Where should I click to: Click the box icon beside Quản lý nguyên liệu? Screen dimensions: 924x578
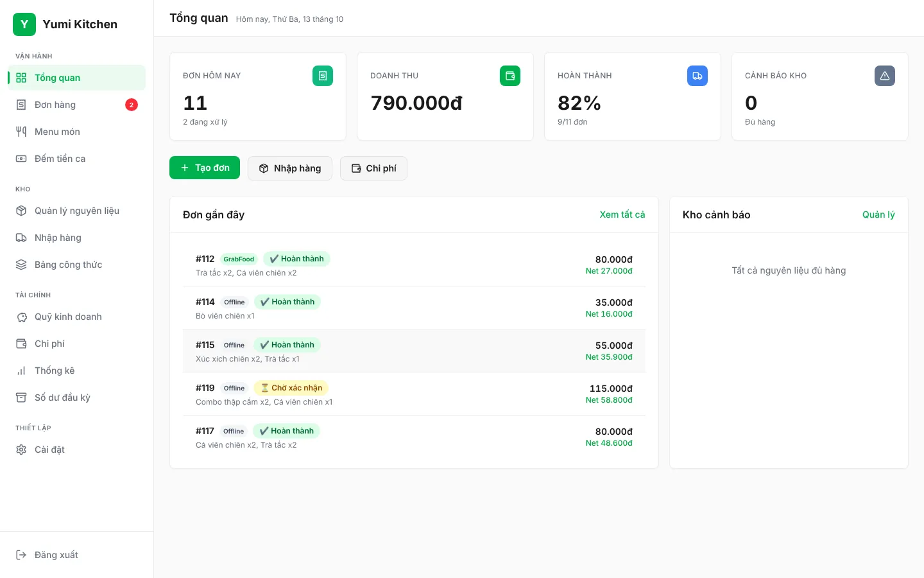pyautogui.click(x=21, y=211)
